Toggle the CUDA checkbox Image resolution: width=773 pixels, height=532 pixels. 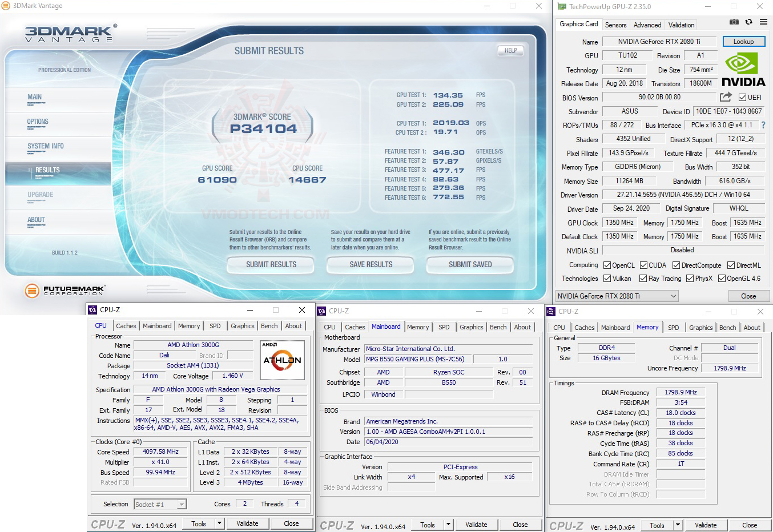pos(644,265)
